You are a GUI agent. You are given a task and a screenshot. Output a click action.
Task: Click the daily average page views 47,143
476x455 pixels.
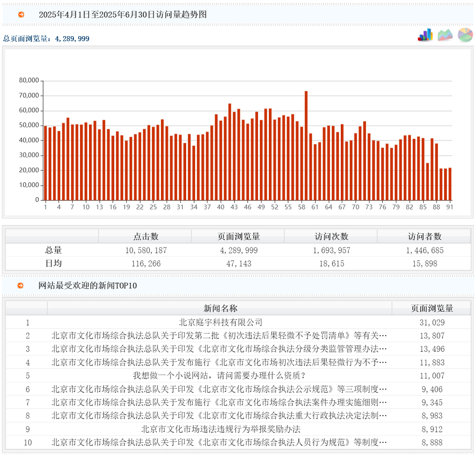click(x=238, y=264)
